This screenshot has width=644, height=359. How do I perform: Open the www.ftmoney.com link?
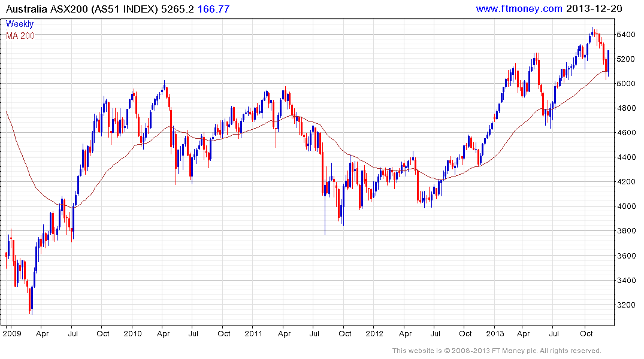(519, 8)
